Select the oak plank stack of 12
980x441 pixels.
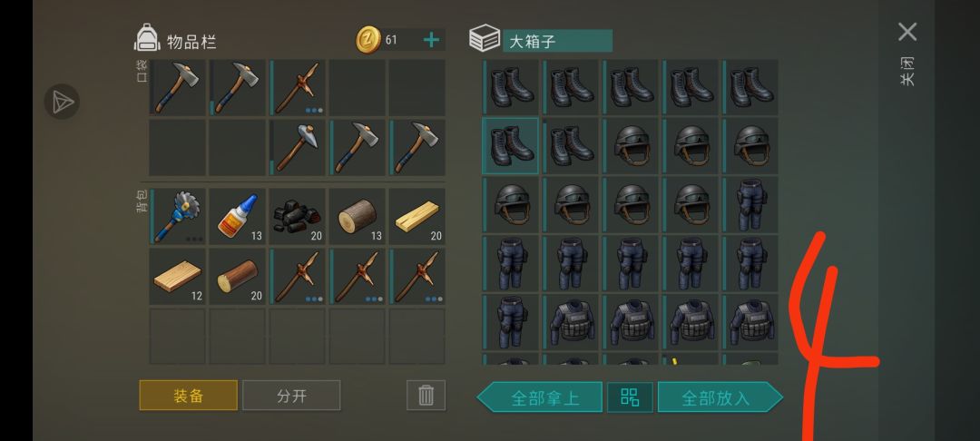tap(177, 276)
